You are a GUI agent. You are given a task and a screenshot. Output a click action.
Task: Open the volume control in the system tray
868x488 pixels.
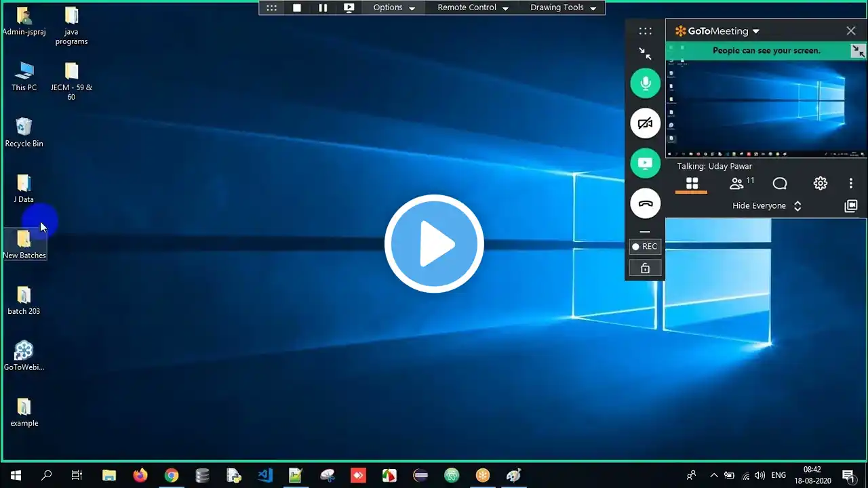point(760,476)
